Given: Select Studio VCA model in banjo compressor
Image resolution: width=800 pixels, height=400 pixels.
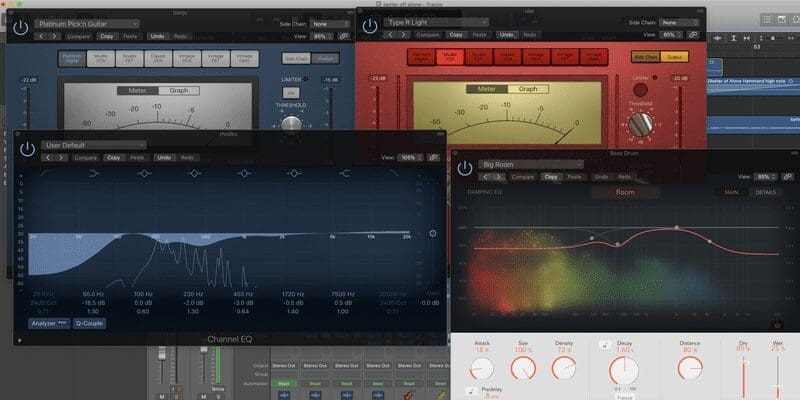Looking at the screenshot, I should click(x=101, y=58).
